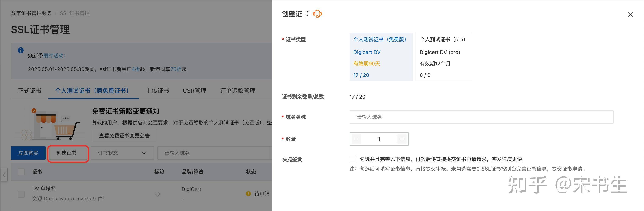Click the 品牌/算法 column header
The image size is (644, 211).
(x=193, y=172)
